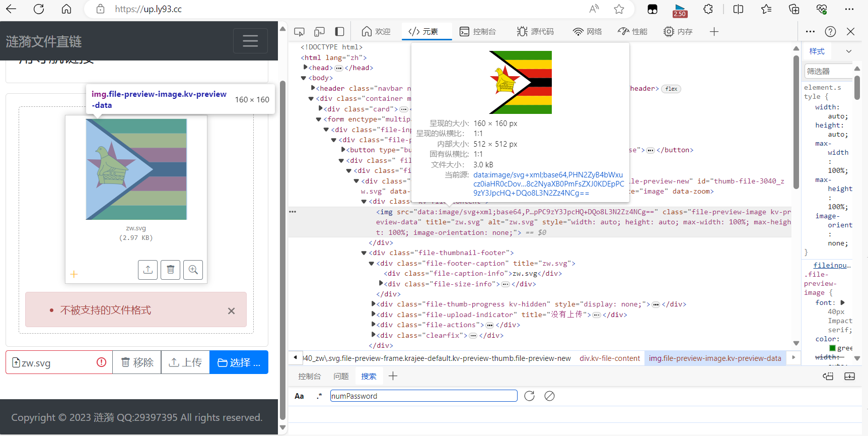Image resolution: width=868 pixels, height=436 pixels.
Task: Click 选择 browse files button
Action: pyautogui.click(x=239, y=362)
